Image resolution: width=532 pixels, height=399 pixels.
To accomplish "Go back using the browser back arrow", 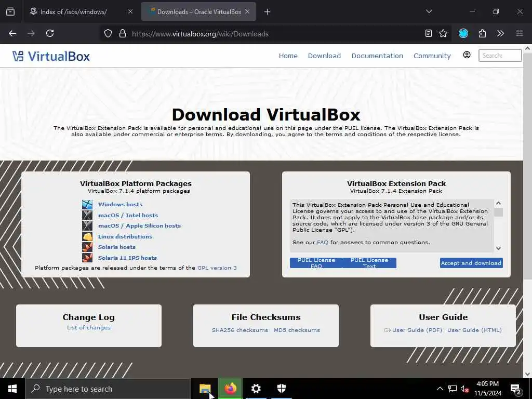I will [x=12, y=33].
